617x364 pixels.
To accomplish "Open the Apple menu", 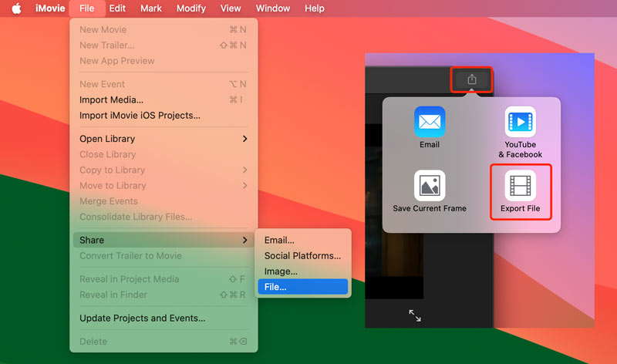I will [x=16, y=8].
